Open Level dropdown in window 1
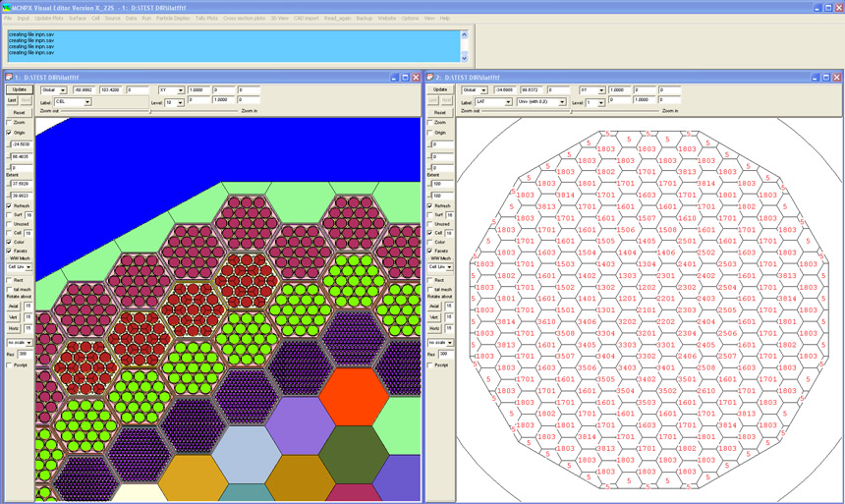 pyautogui.click(x=174, y=102)
